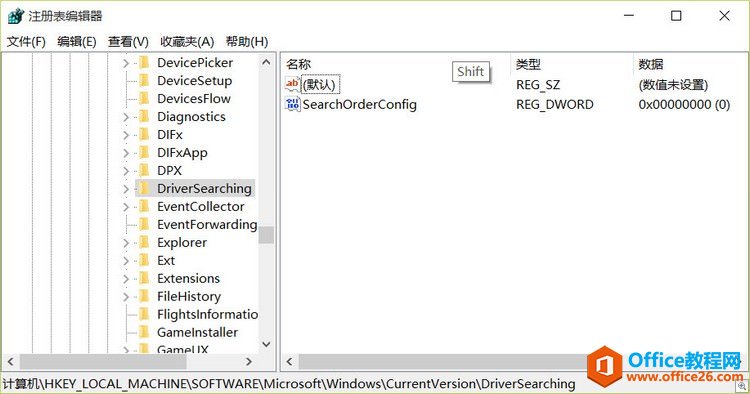Sort by the 名称 column header
Screen dimensions: 750x394
click(298, 64)
